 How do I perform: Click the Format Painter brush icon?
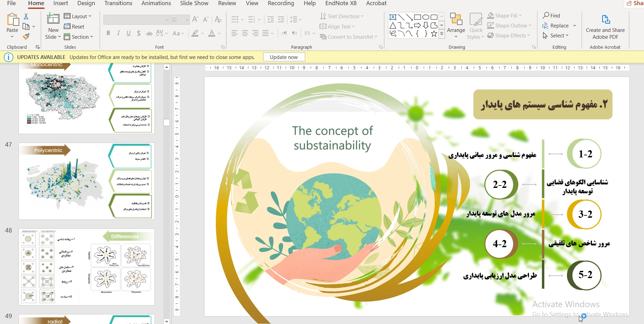coord(26,36)
